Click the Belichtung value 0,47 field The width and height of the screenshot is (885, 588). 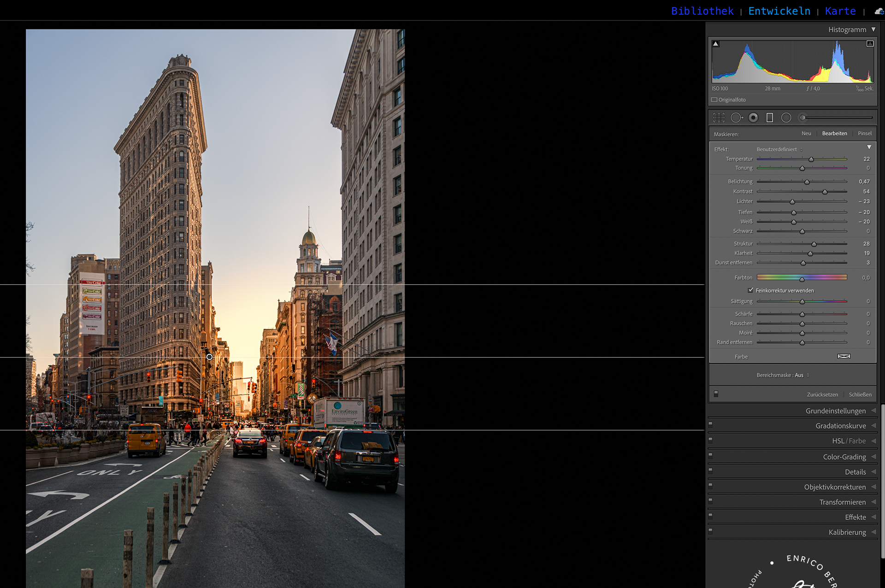pyautogui.click(x=864, y=182)
